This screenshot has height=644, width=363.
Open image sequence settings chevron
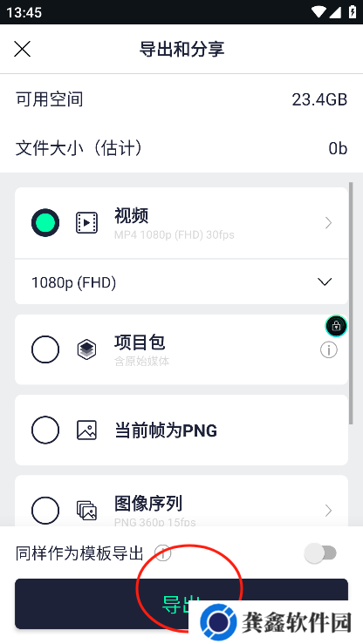(x=328, y=511)
